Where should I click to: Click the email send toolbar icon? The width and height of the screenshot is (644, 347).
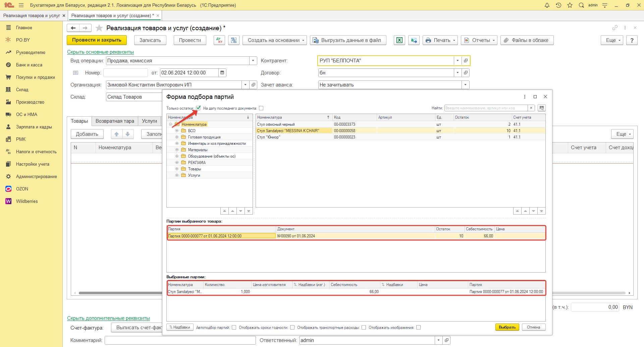tap(414, 40)
